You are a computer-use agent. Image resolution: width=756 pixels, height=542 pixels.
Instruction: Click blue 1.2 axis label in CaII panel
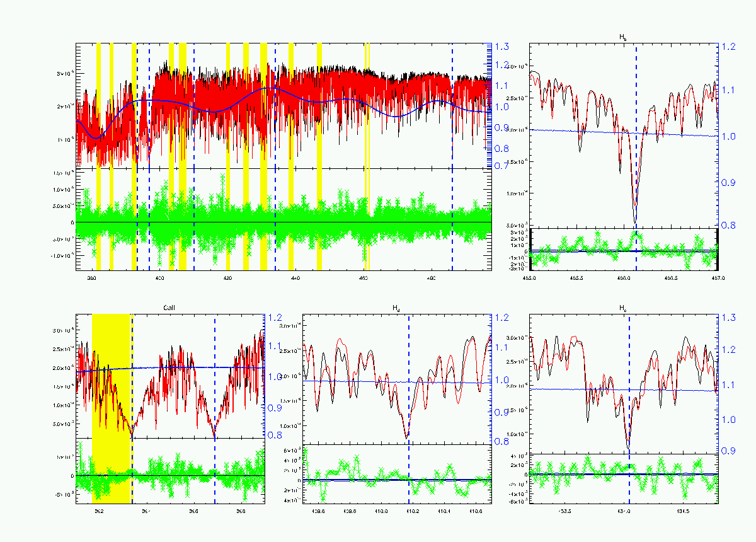(x=275, y=318)
